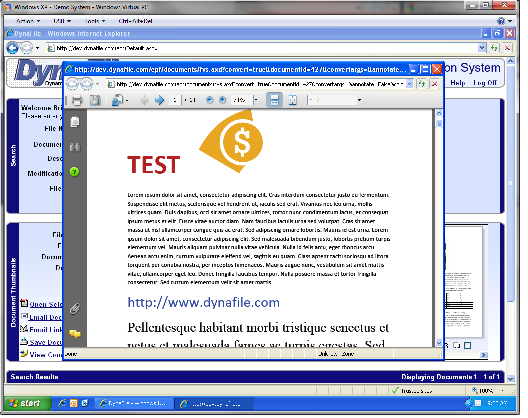Open the USB menu of Virtual PC
Screen dimensions: 528x418
[x=62, y=21]
